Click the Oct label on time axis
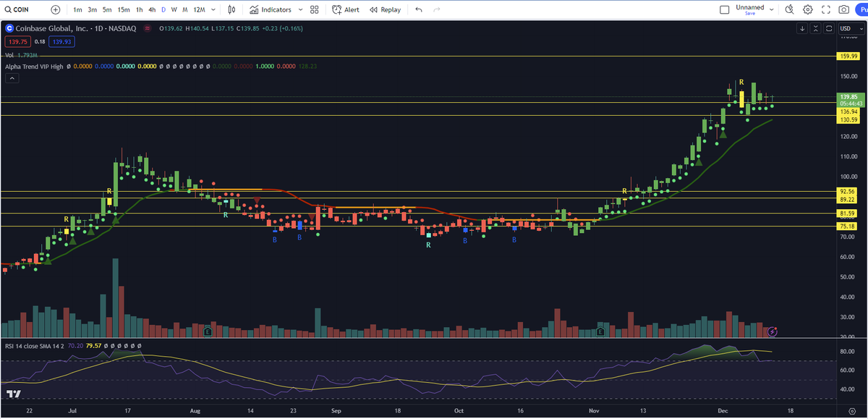The image size is (868, 419). pos(459,410)
